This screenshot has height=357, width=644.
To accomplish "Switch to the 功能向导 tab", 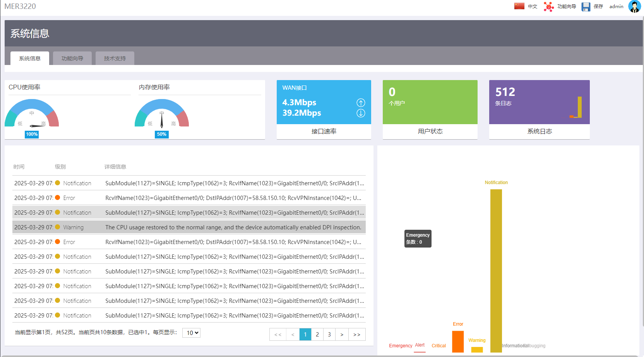I will 72,58.
